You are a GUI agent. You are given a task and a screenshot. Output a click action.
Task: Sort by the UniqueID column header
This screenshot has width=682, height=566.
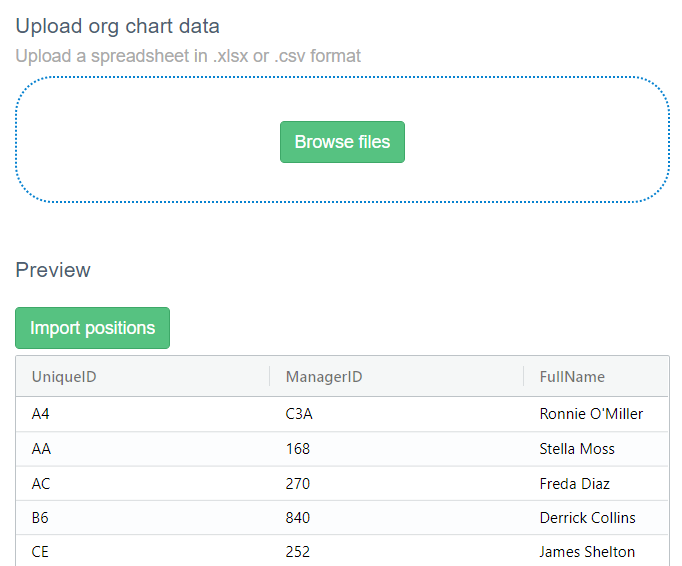click(64, 377)
